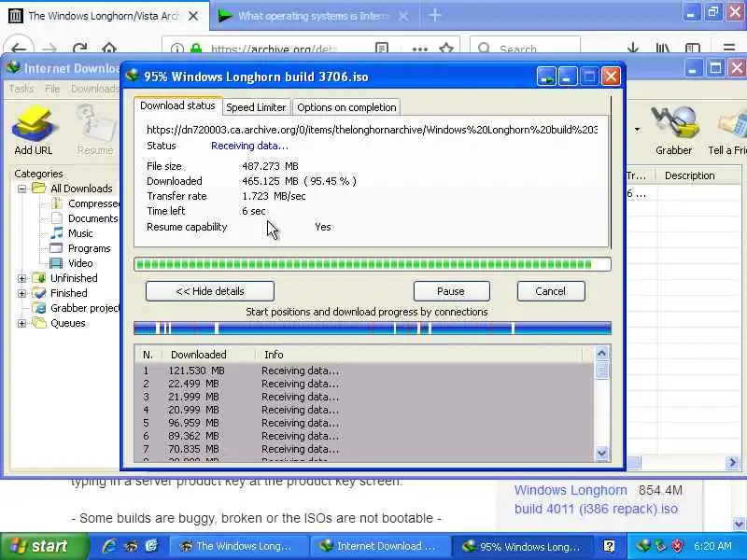This screenshot has height=560, width=747.
Task: Open page actions three-dots icon
Action: [x=419, y=49]
